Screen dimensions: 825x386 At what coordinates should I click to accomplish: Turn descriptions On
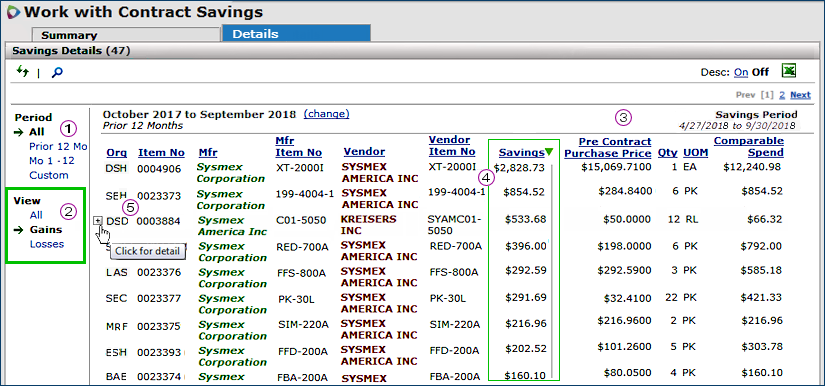coord(741,72)
